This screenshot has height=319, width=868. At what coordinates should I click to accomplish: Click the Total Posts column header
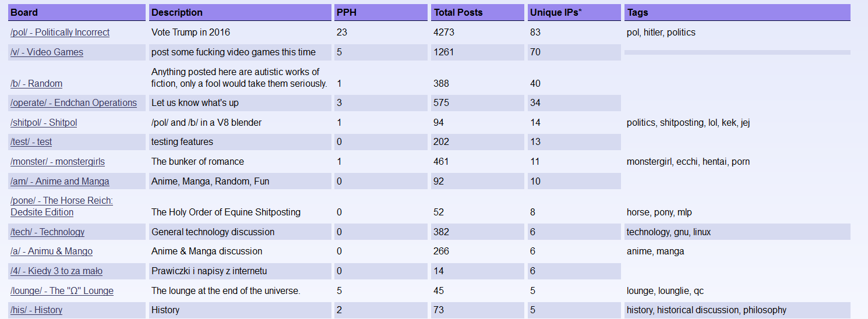458,12
